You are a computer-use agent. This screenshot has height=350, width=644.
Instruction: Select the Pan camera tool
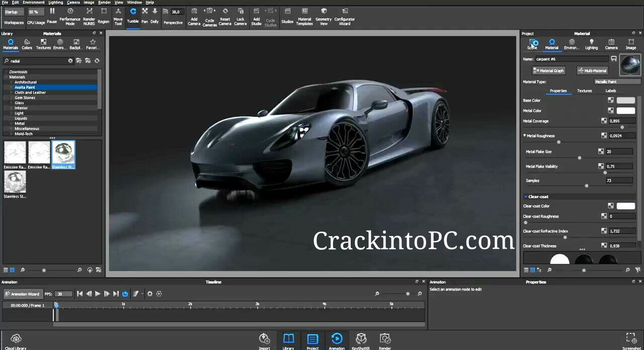(145, 15)
